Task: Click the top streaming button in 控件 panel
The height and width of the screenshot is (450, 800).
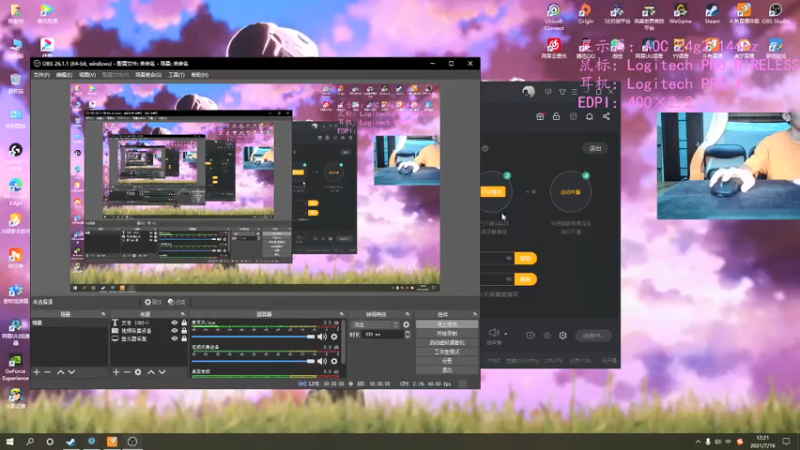Action: (x=447, y=324)
